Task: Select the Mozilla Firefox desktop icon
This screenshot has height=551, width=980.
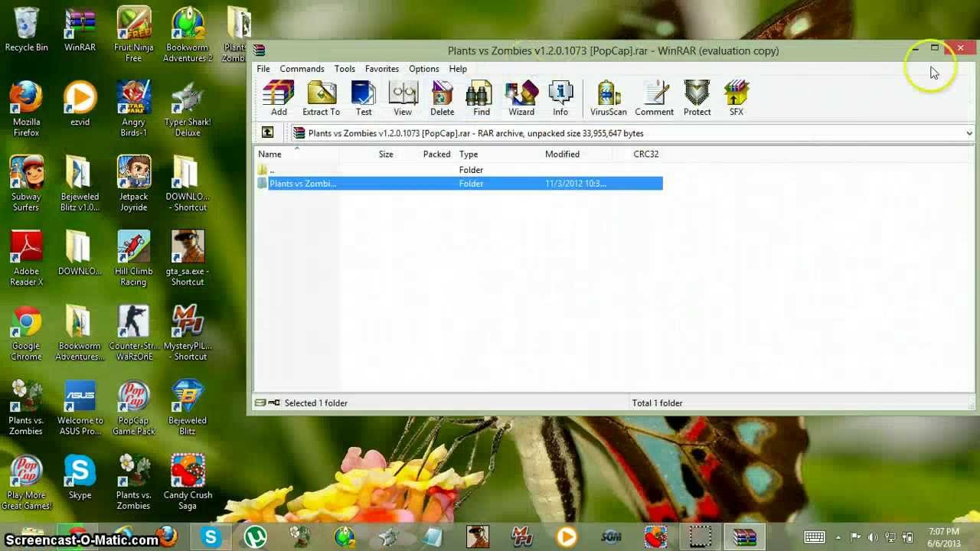Action: (26, 109)
